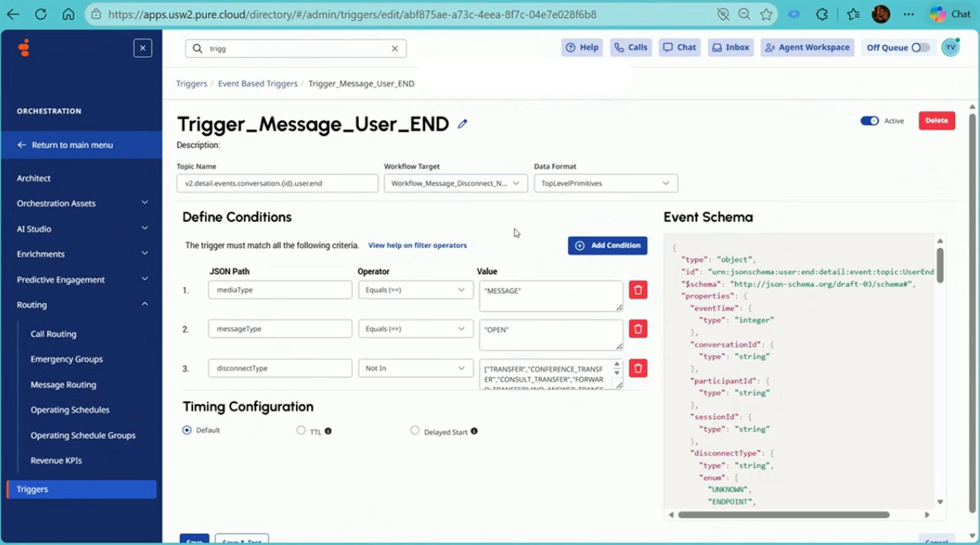This screenshot has width=980, height=545.
Task: Select the TTL timing option
Action: click(301, 430)
